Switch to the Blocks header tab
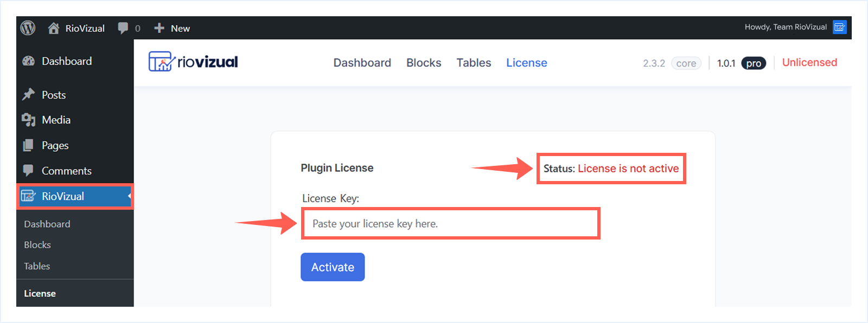Screen dimensions: 868x323 pos(424,63)
